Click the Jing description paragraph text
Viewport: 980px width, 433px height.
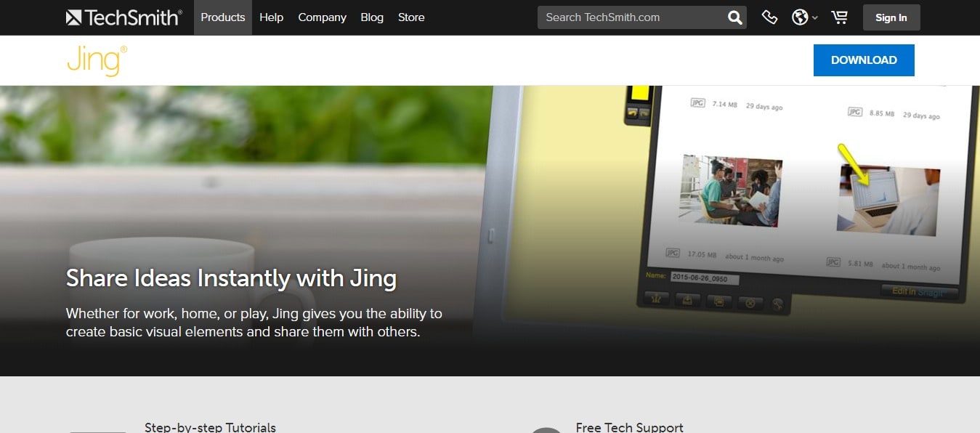[254, 323]
